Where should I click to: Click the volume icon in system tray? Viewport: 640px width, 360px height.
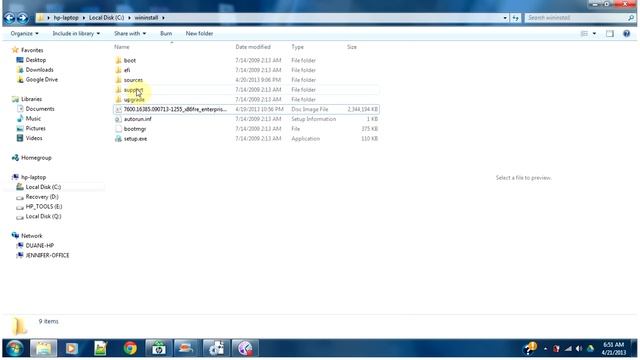coord(579,349)
